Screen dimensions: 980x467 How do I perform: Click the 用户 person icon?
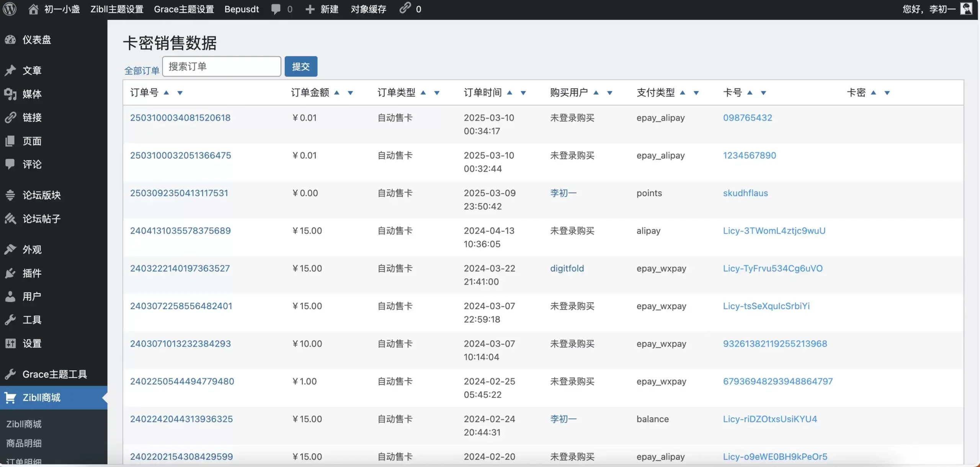click(x=10, y=297)
